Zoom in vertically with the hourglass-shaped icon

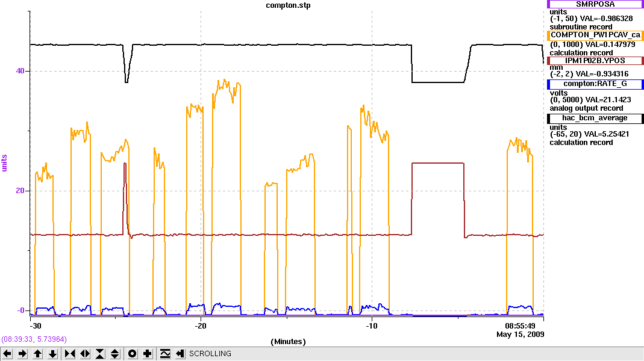[100, 354]
